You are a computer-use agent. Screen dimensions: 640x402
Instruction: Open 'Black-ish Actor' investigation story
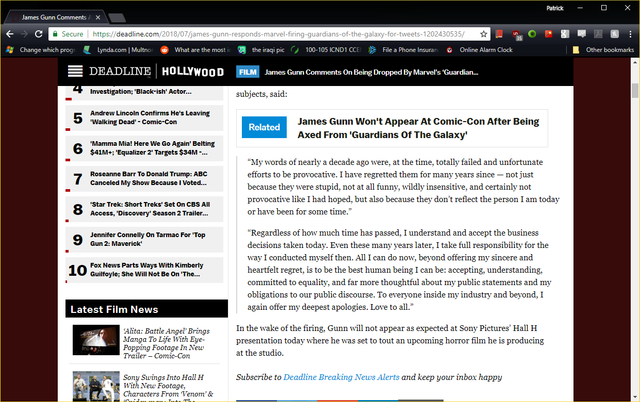point(140,91)
